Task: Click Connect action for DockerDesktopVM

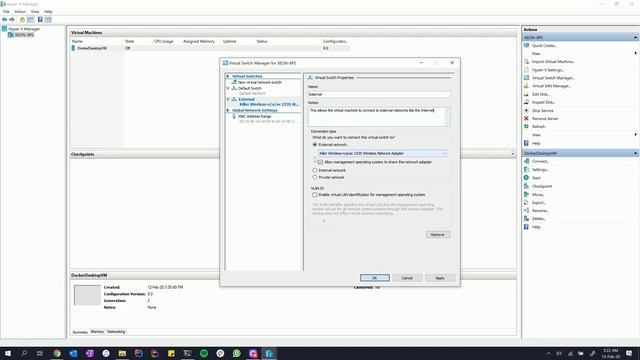Action: (x=540, y=161)
